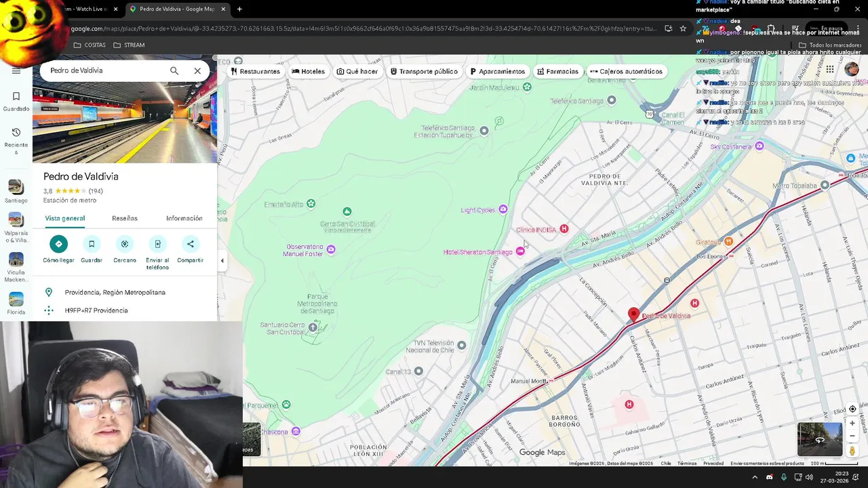
Task: Open the STREAM bookmarks folder
Action: click(129, 45)
